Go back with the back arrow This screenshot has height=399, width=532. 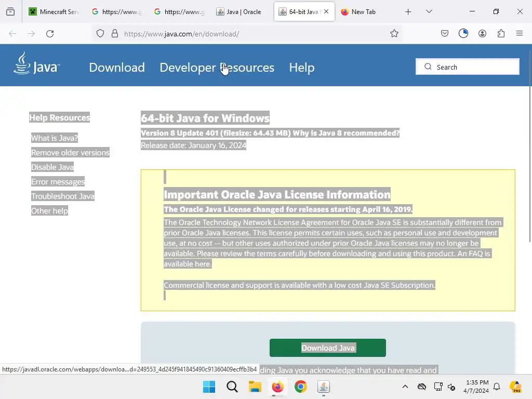pyautogui.click(x=12, y=34)
